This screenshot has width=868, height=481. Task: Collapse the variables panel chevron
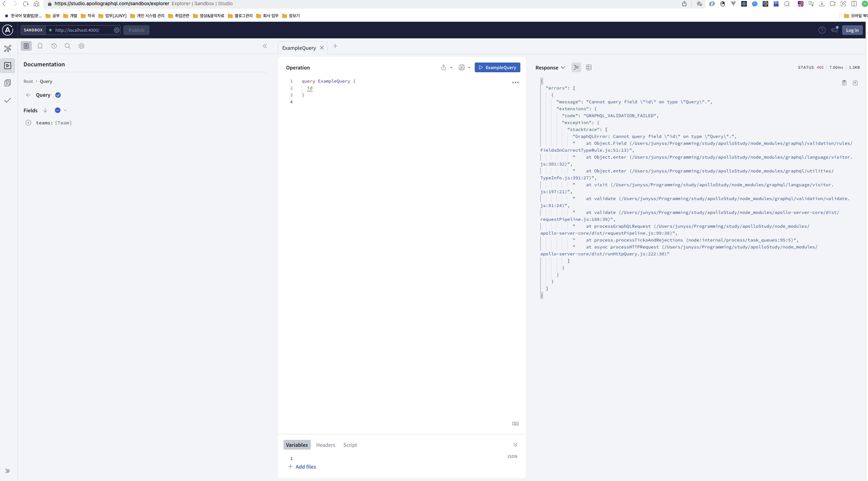point(515,445)
